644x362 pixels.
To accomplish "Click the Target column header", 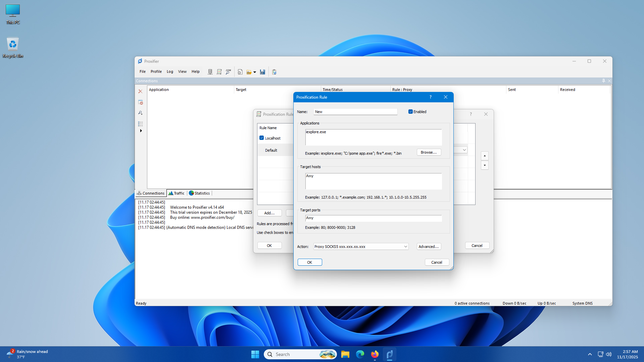I will (277, 90).
